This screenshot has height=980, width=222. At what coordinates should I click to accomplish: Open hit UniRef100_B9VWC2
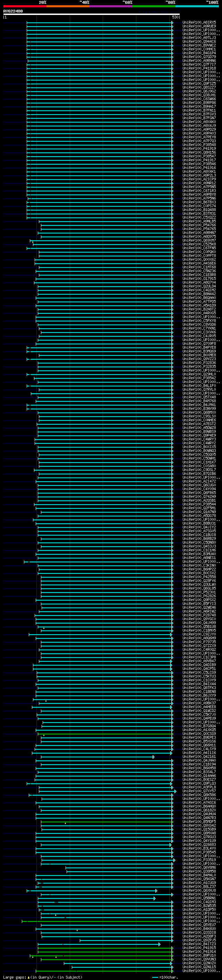[199, 45]
